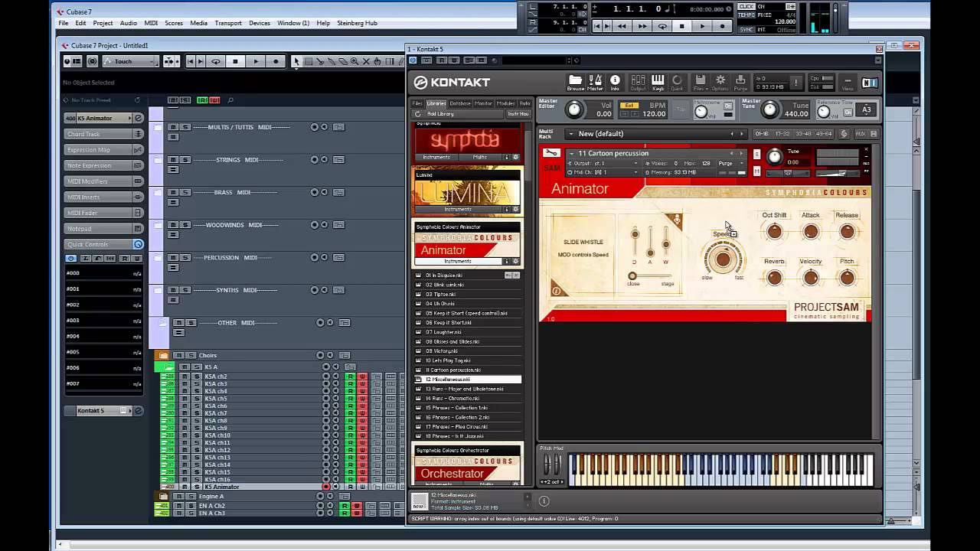The image size is (980, 551).
Task: Click Symphobia Instruments button
Action: point(436,157)
